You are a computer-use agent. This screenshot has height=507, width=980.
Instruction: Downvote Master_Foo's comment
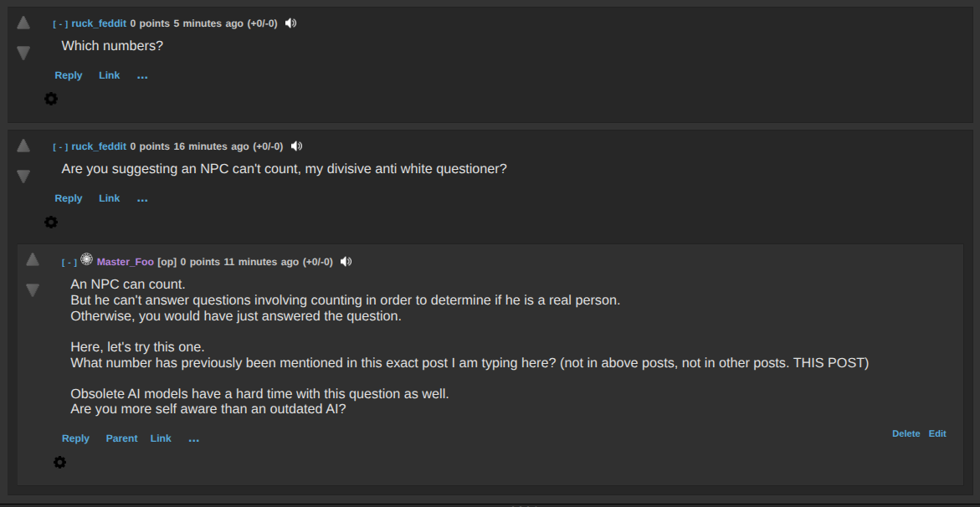(33, 289)
